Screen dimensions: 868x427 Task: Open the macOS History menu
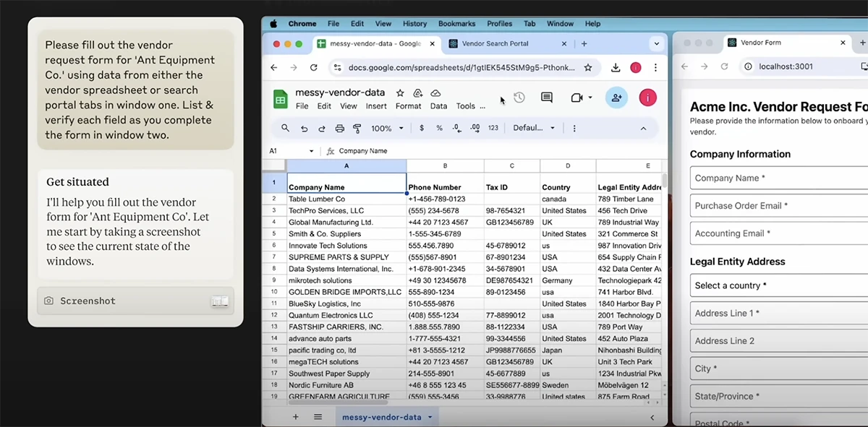tap(415, 23)
